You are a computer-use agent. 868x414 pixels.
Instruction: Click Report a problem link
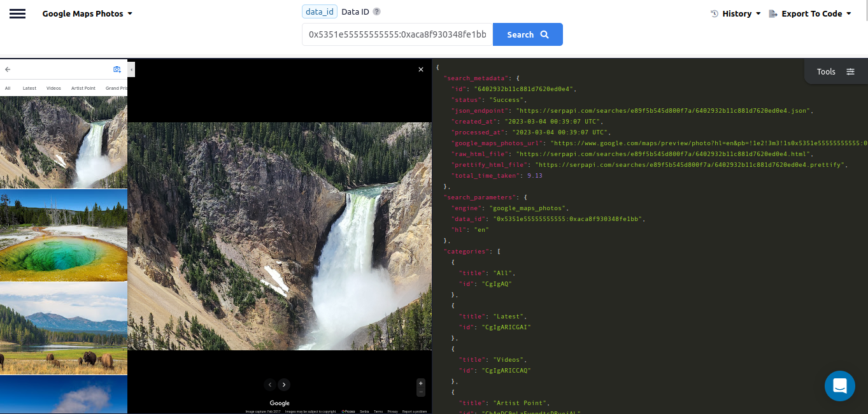pos(415,411)
